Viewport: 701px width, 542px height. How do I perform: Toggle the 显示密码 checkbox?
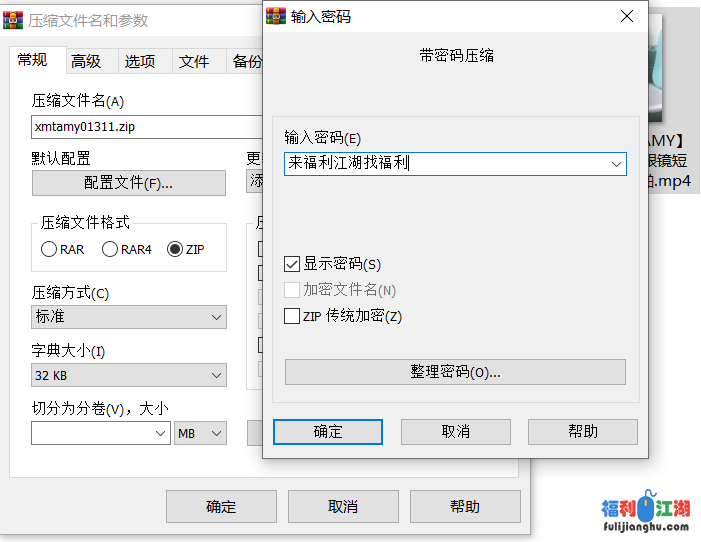click(292, 264)
